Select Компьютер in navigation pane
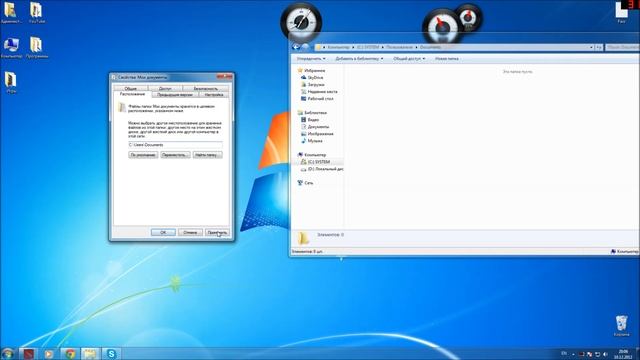Viewport: 640px width, 360px height. click(315, 155)
